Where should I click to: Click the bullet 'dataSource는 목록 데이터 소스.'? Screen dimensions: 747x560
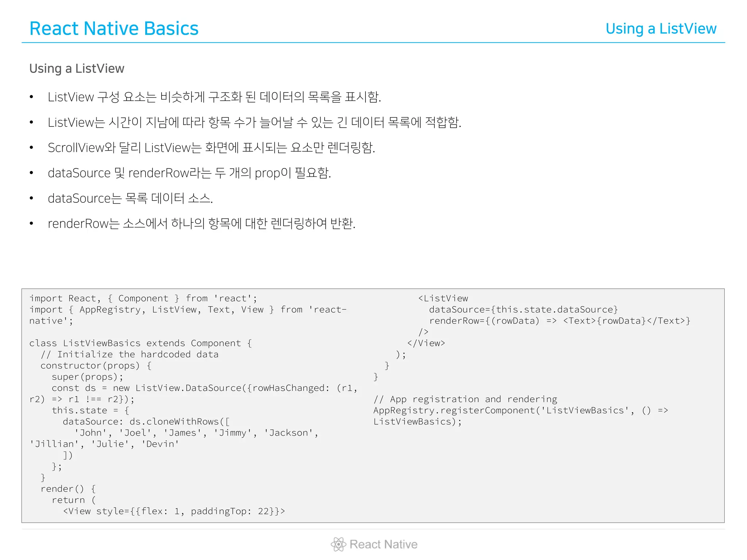tap(130, 198)
